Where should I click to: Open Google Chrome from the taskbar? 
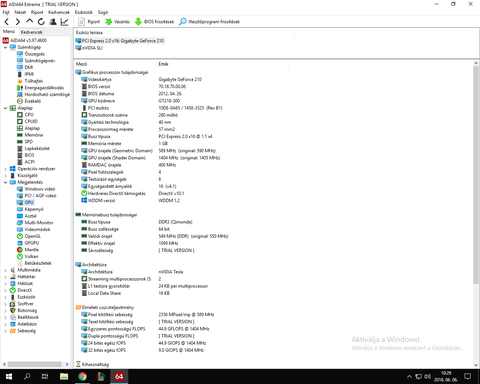point(82,376)
